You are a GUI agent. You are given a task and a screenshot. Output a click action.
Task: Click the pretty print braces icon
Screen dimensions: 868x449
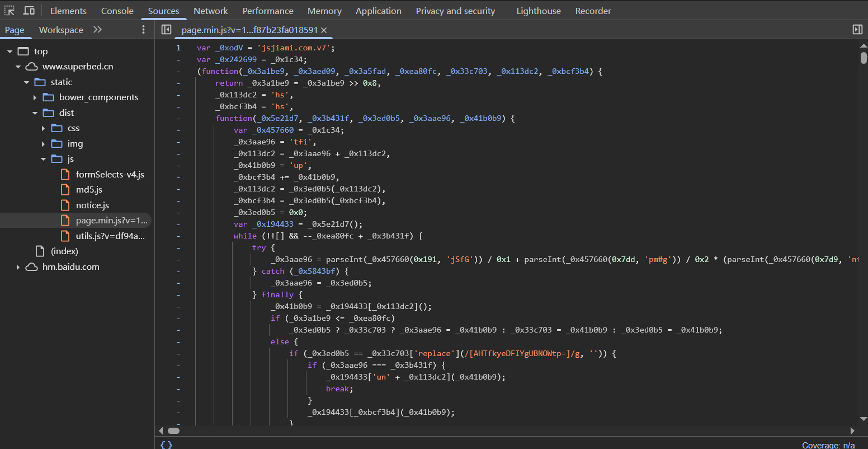coord(166,445)
